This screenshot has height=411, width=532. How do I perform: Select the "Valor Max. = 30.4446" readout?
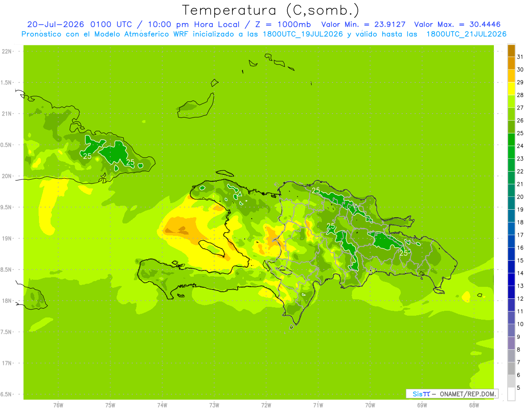coord(458,24)
